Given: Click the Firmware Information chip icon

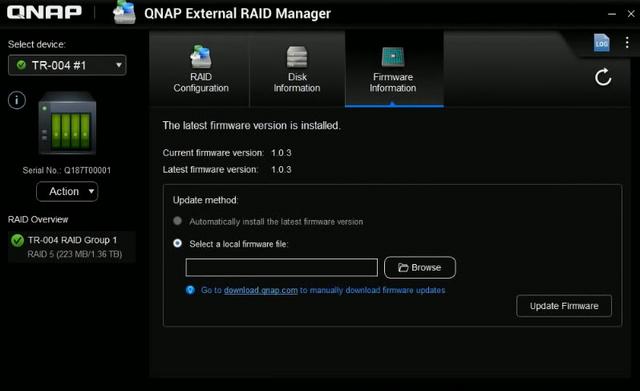Looking at the screenshot, I should 393,57.
